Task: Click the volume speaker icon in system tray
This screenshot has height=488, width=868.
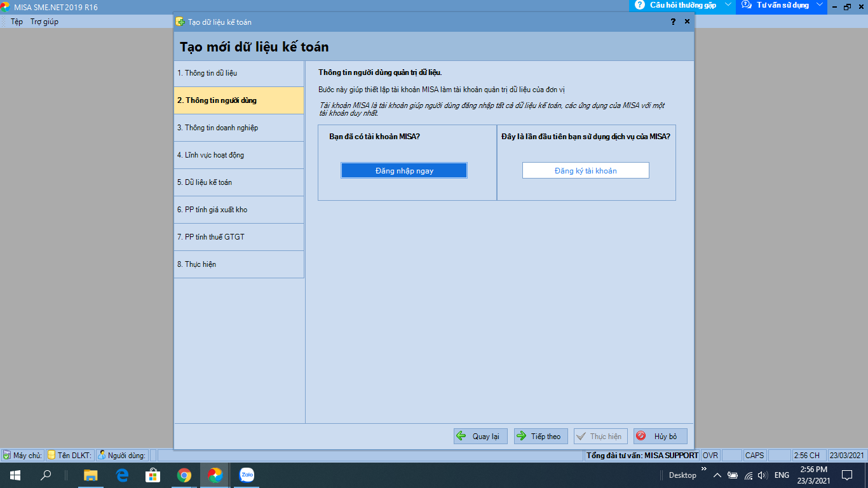Action: (x=763, y=475)
